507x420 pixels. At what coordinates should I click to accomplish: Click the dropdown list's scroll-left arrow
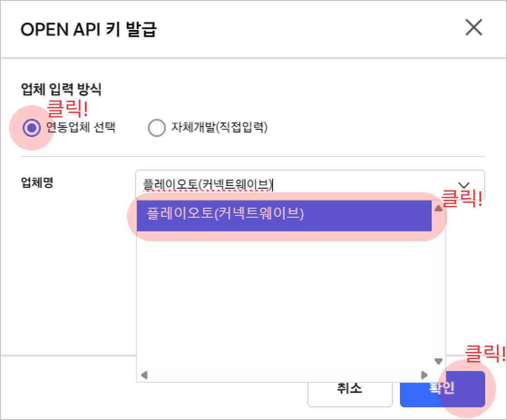coord(144,375)
